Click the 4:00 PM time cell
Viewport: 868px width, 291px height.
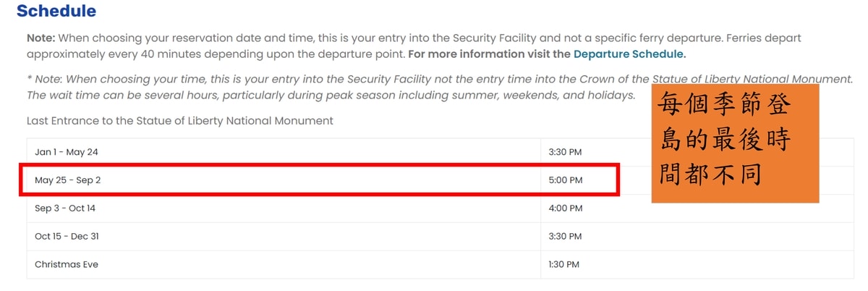[x=566, y=208]
